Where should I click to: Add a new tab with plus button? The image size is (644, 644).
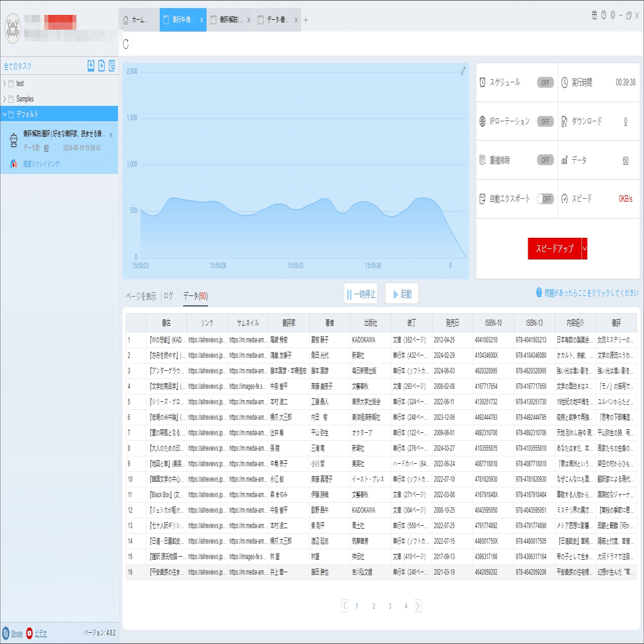(x=305, y=20)
